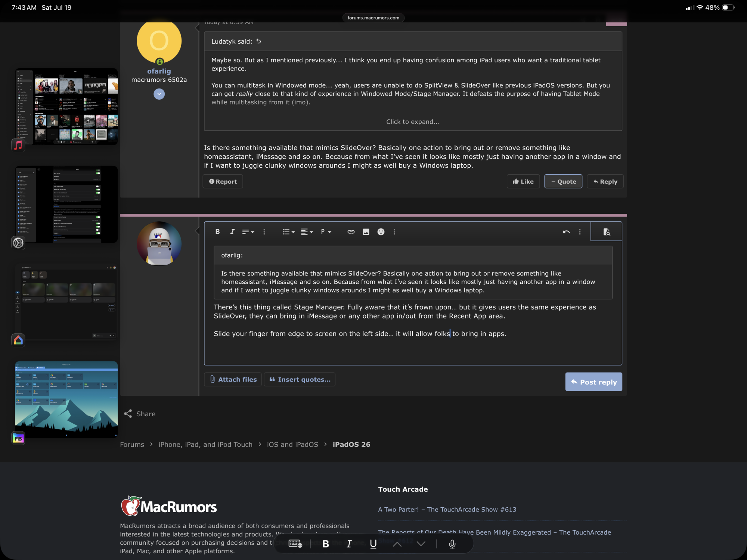Insert an image in the reply
Viewport: 747px width, 560px height.
(x=366, y=232)
